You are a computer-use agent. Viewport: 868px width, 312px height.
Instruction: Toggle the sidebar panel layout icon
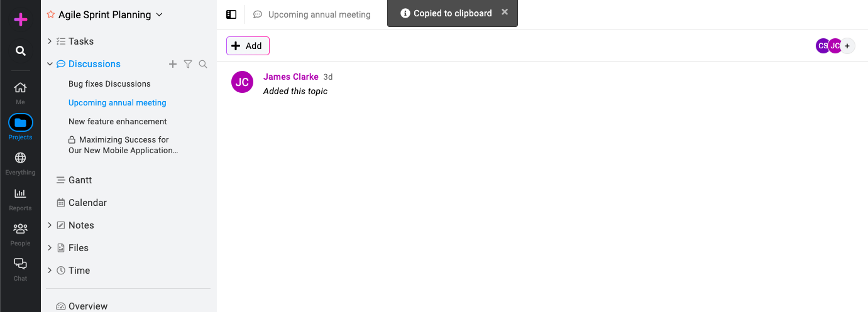coord(231,14)
